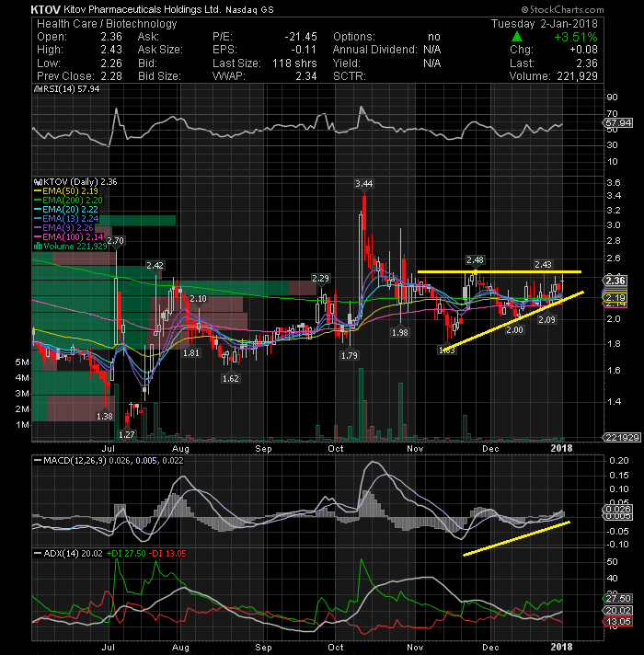Screen dimensions: 644x655
Task: Click the 3.44 peak price label
Action: [363, 184]
